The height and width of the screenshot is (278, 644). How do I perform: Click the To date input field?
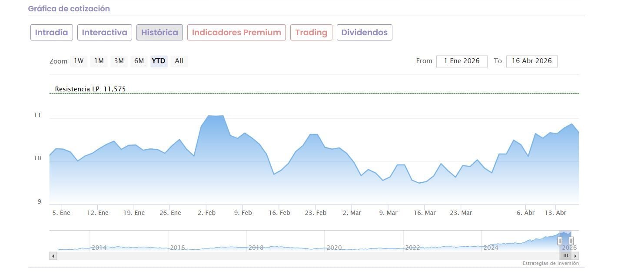tap(531, 61)
